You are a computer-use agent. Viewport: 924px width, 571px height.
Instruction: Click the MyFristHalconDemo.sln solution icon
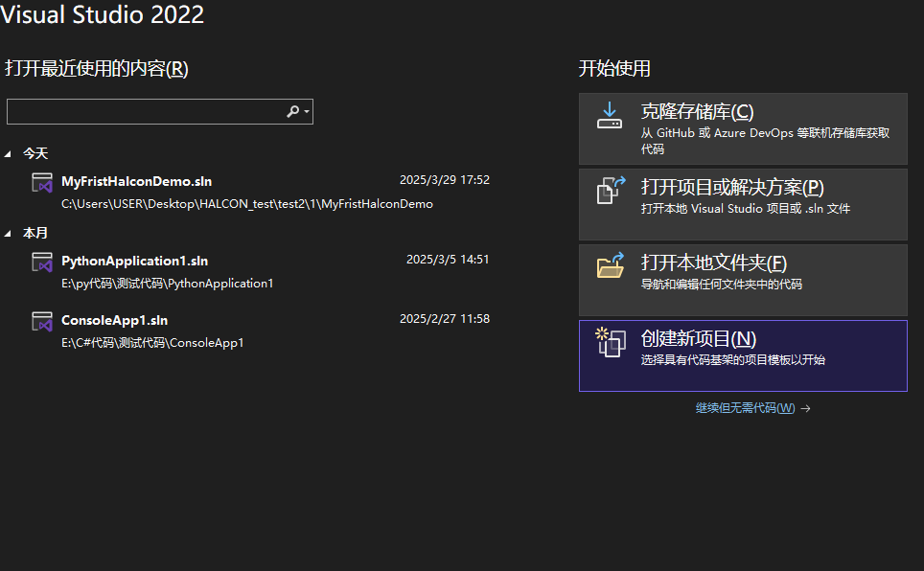[42, 183]
